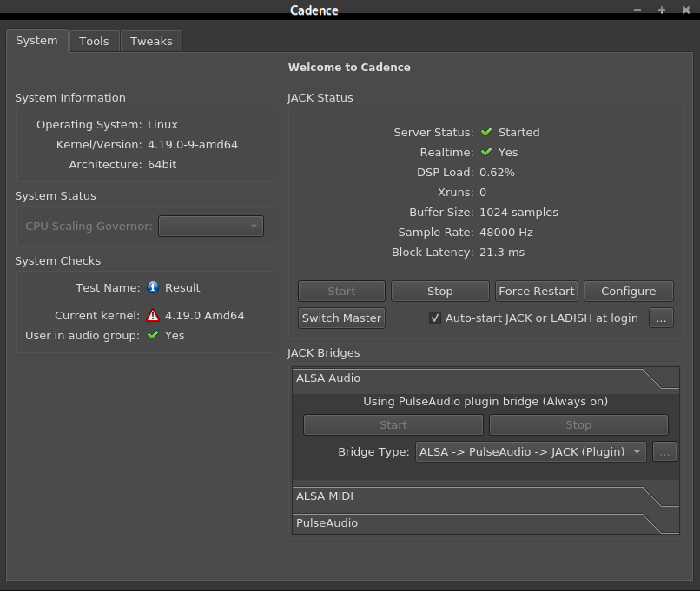Viewport: 700px width, 591px height.
Task: Switch to the Tools tab
Action: [94, 41]
